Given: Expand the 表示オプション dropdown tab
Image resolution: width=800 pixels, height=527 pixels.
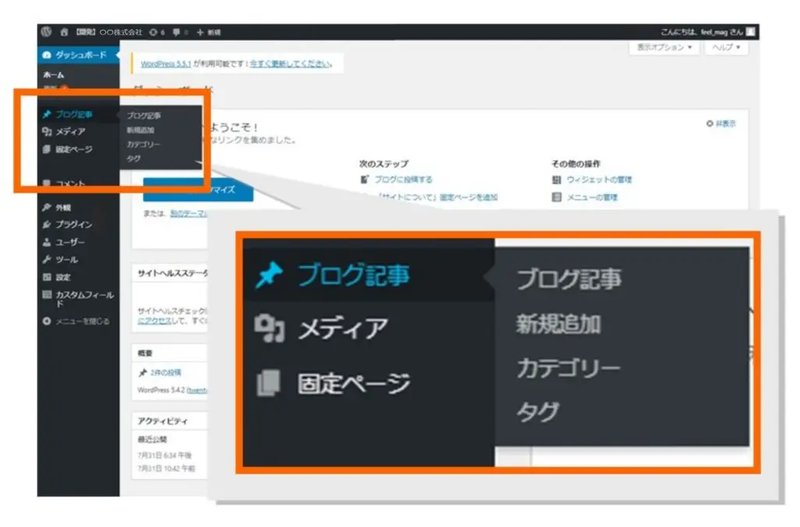Looking at the screenshot, I should [664, 47].
